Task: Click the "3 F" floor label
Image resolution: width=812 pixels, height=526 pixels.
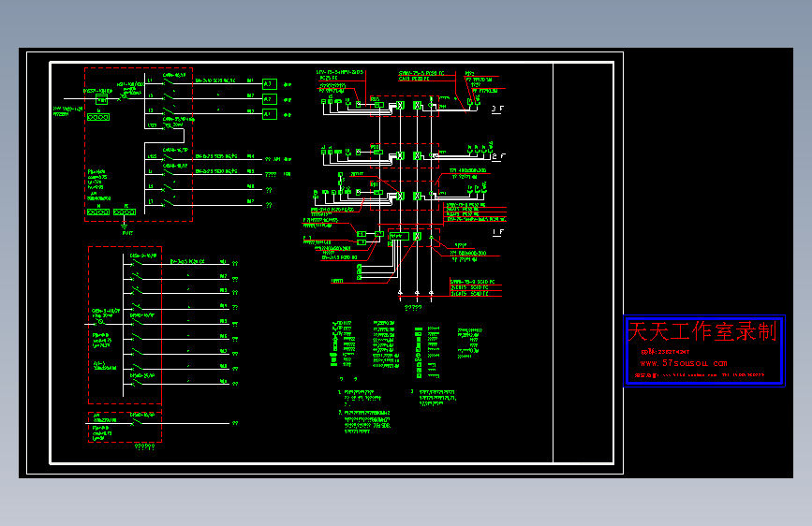Action: 497,109
